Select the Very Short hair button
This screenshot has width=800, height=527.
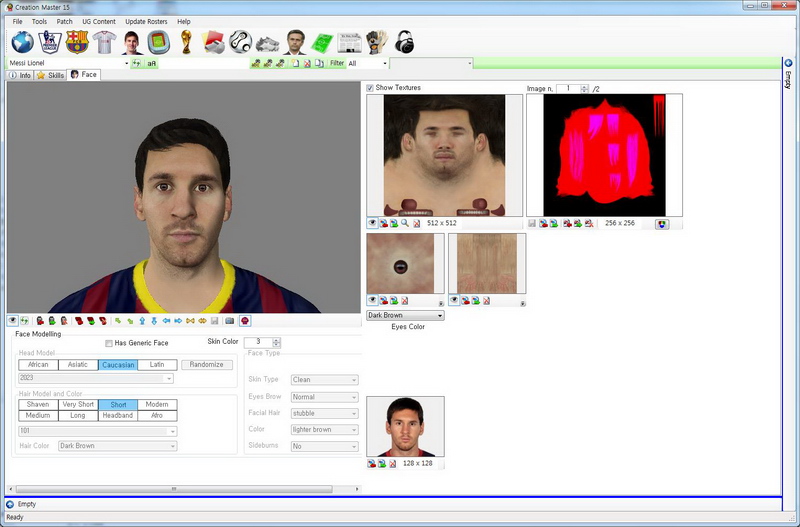(x=78, y=405)
